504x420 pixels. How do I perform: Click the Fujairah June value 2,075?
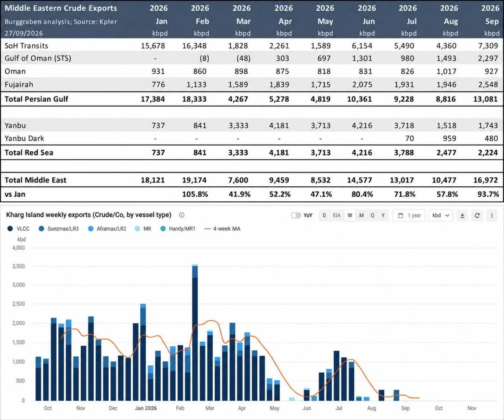tap(362, 84)
